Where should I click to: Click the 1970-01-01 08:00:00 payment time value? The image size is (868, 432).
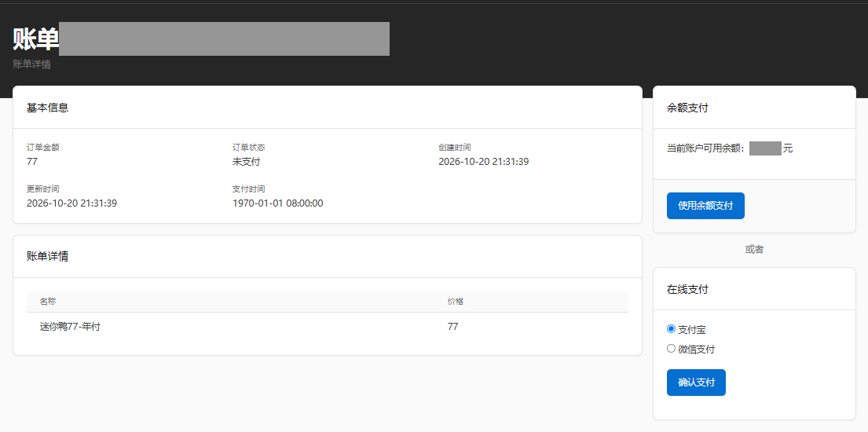click(278, 203)
